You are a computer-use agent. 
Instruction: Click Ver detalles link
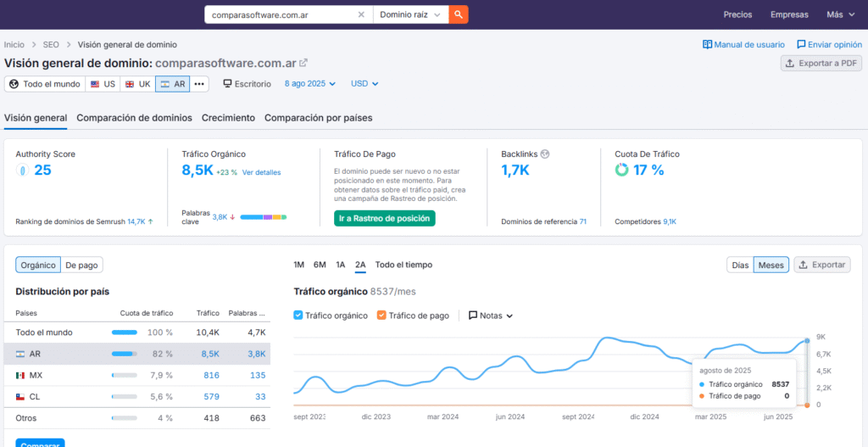click(x=261, y=172)
